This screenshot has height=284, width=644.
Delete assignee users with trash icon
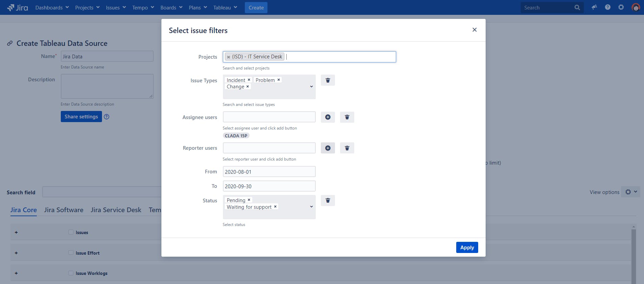(x=347, y=117)
